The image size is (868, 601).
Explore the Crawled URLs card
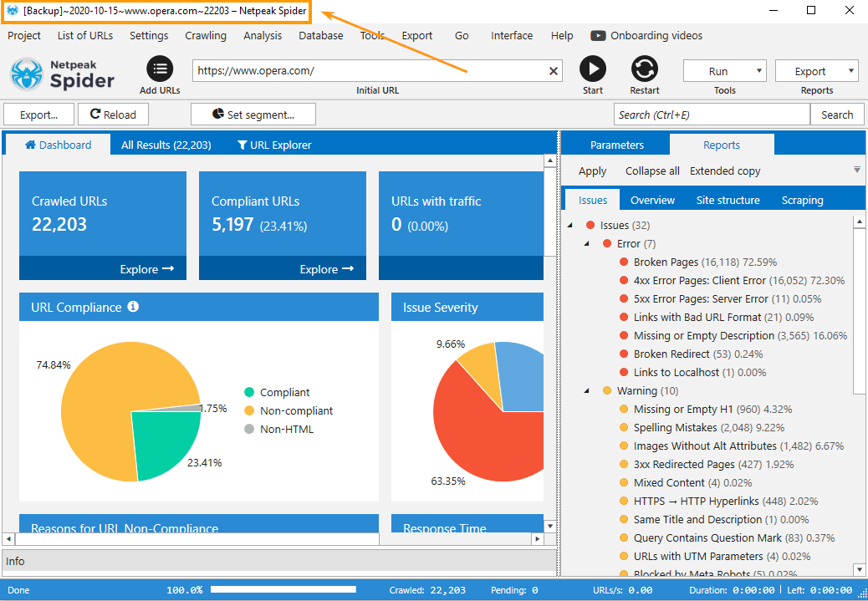pos(146,269)
